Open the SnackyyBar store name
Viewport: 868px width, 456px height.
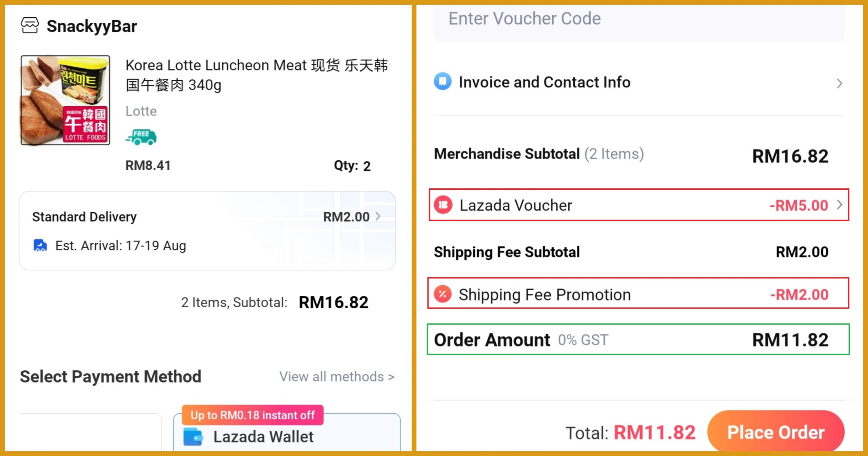click(92, 26)
